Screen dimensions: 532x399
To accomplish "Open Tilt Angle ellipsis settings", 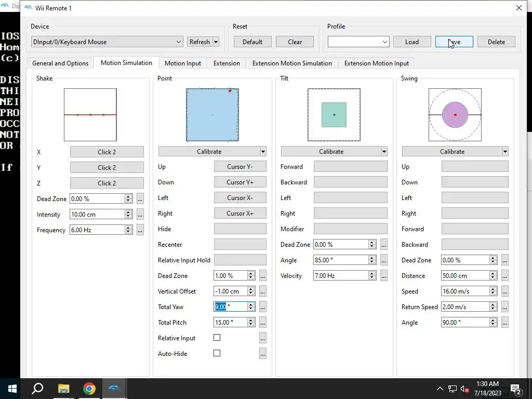I will [x=384, y=260].
